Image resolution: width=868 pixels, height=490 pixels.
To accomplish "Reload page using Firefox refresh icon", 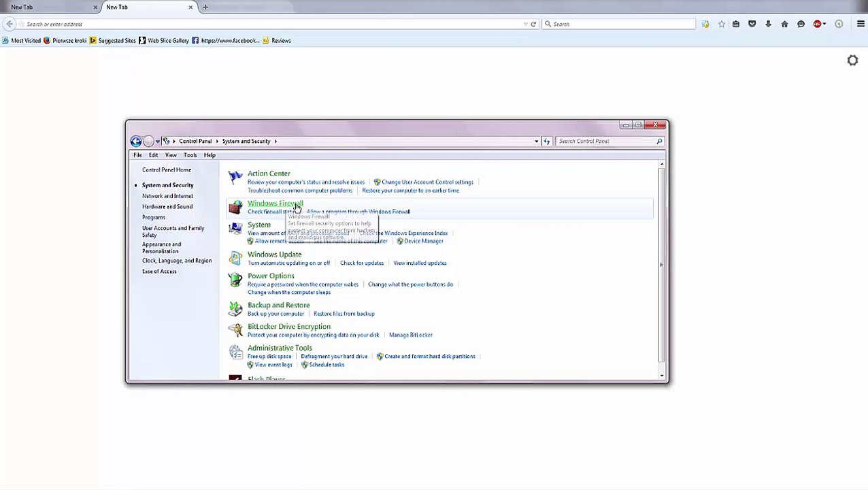I will coord(533,24).
